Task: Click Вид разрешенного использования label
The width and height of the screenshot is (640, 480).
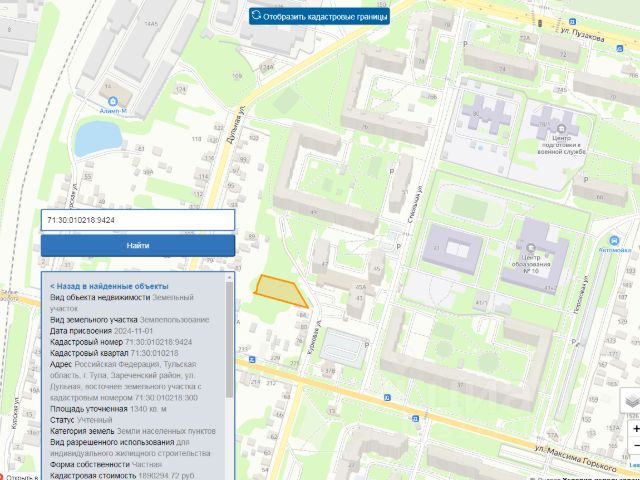Action: click(112, 442)
